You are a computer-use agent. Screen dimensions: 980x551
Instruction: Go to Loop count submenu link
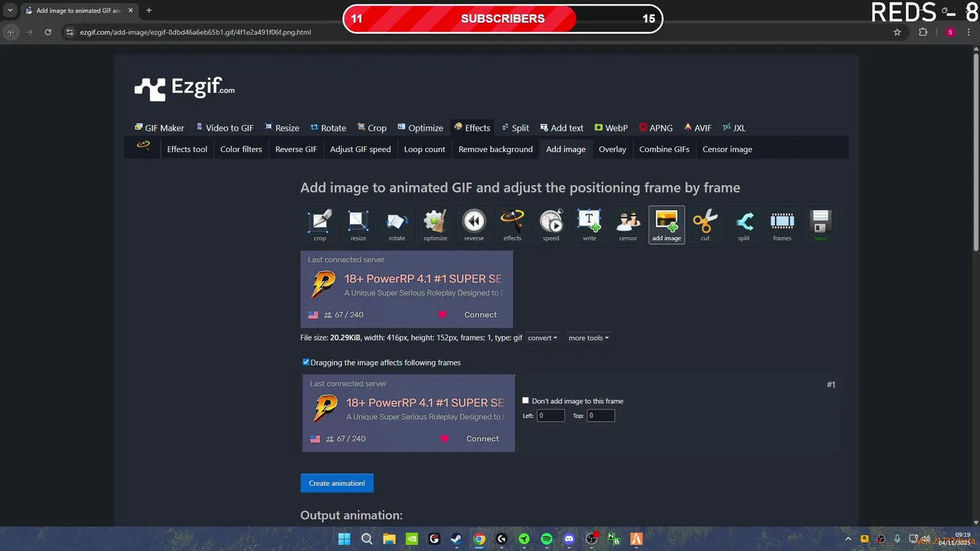[x=424, y=149]
